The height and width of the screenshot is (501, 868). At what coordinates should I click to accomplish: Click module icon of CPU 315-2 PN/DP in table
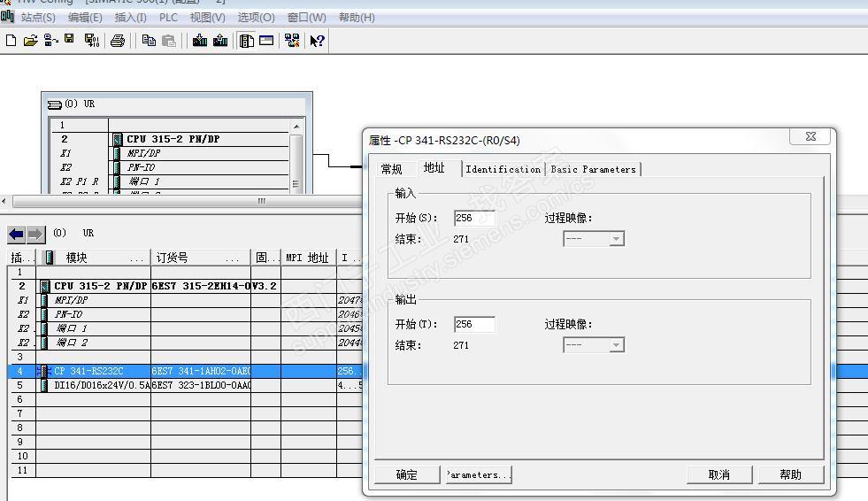[x=45, y=286]
